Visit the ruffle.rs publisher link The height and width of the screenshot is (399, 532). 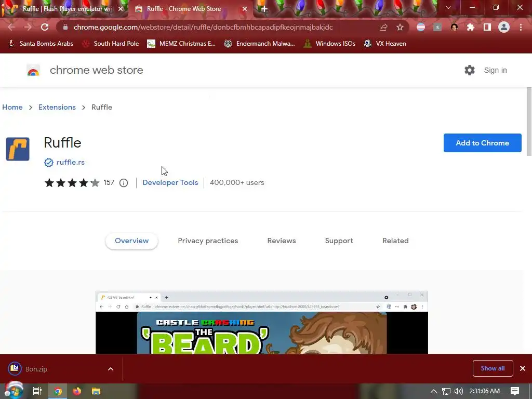71,163
